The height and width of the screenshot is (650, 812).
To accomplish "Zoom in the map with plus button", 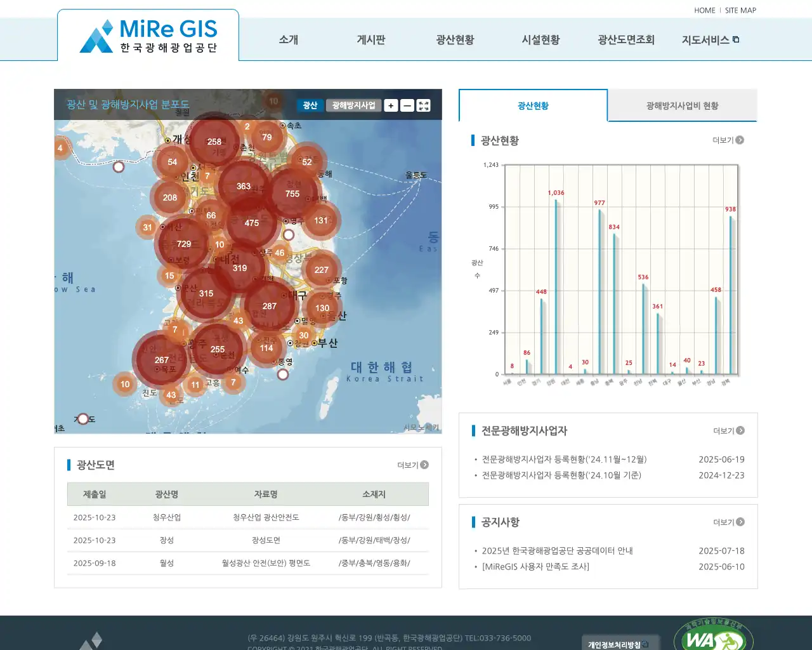I will [x=391, y=105].
